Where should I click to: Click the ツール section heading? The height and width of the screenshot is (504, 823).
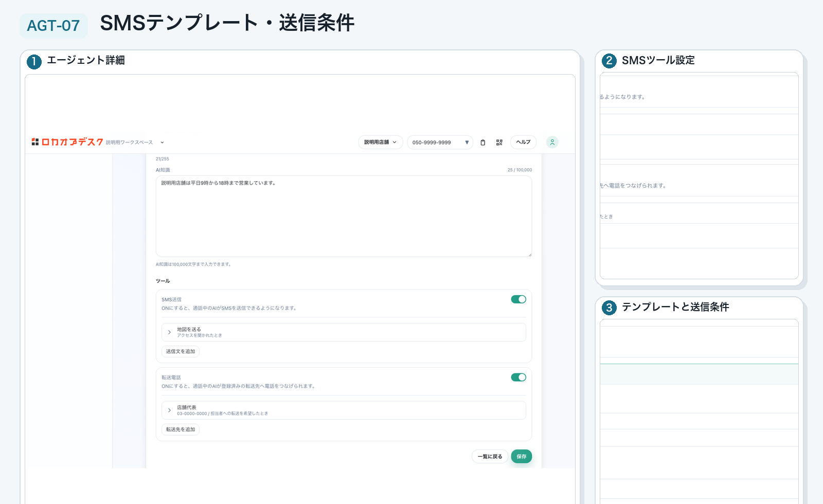click(163, 281)
